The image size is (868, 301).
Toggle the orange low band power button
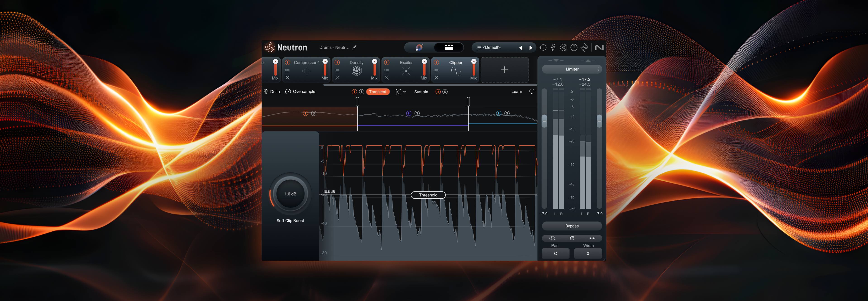pos(305,113)
